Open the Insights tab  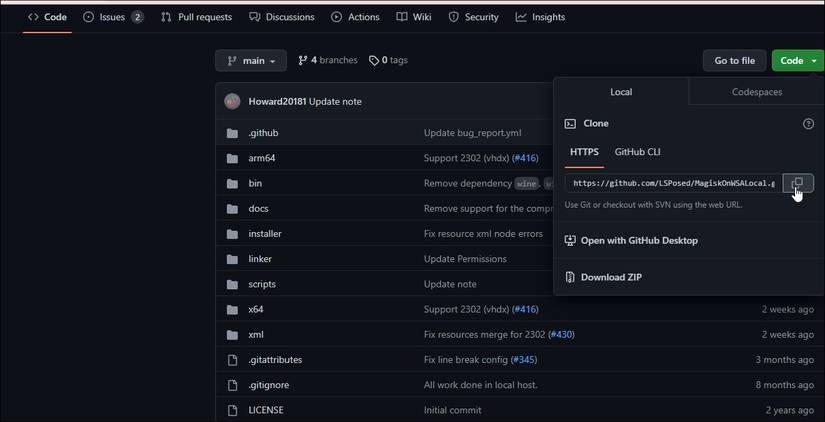pyautogui.click(x=540, y=17)
